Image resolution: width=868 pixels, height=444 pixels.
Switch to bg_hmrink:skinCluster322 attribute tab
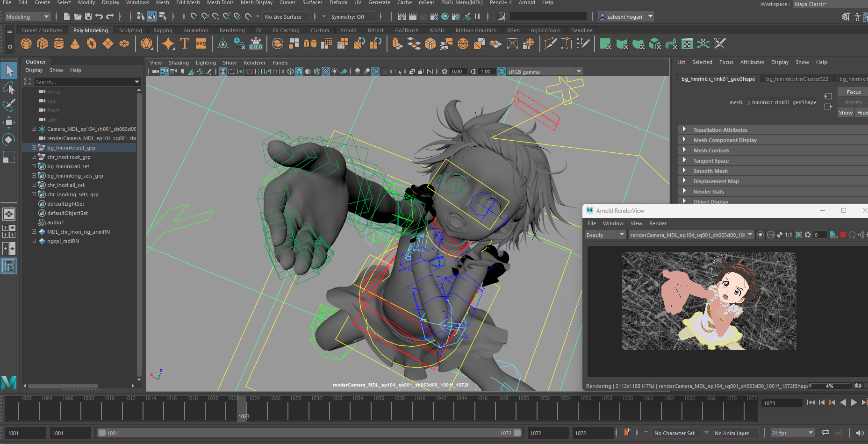point(797,79)
